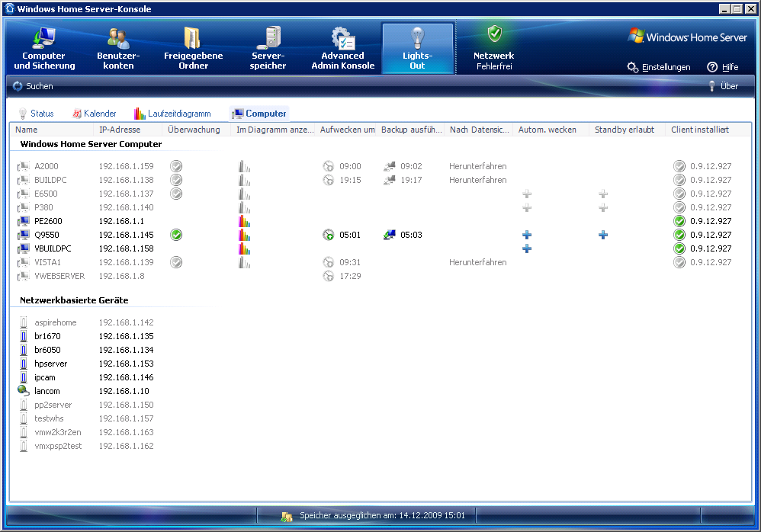Switch to the Kalender tab
761x532 pixels.
point(94,114)
